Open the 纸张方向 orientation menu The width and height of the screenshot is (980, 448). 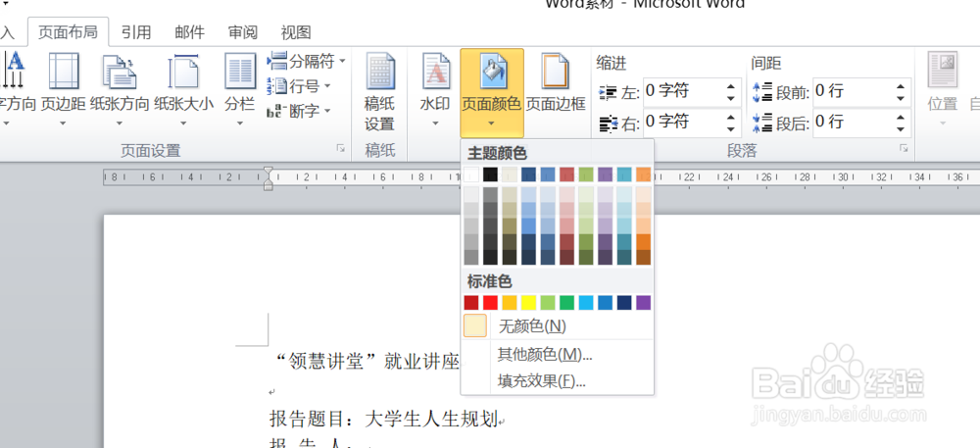pyautogui.click(x=120, y=89)
